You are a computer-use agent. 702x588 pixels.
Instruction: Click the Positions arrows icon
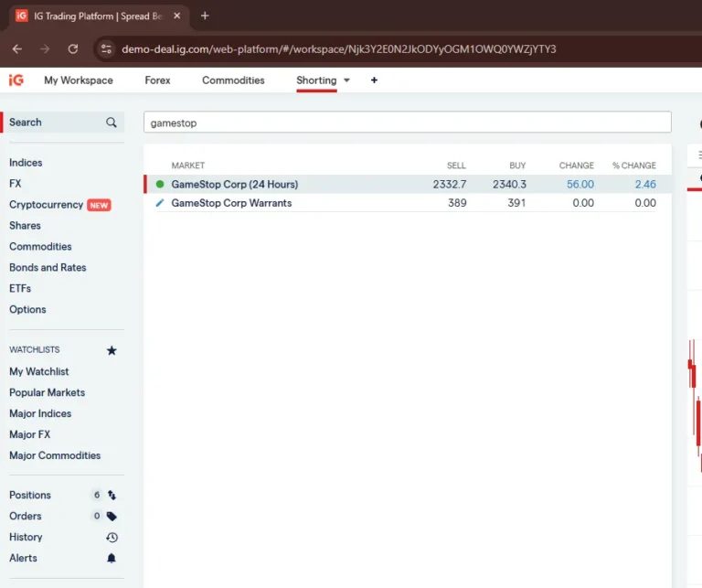tap(112, 495)
